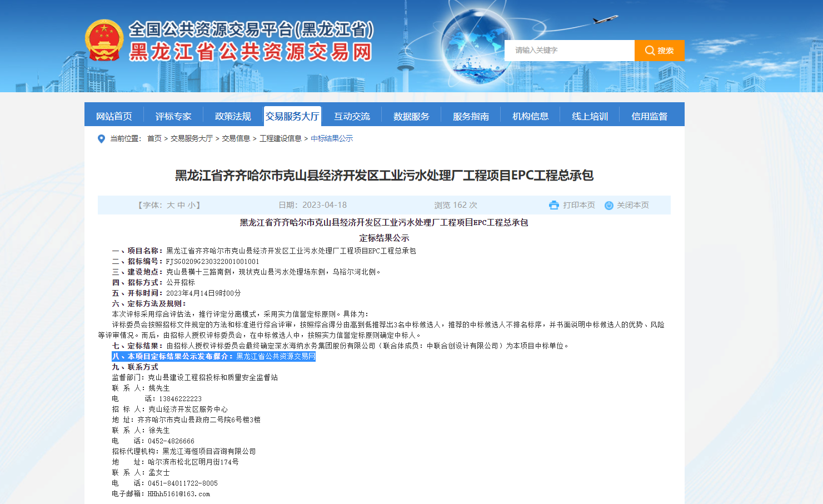Open the 互动交流 menu item
This screenshot has width=823, height=504.
click(352, 115)
